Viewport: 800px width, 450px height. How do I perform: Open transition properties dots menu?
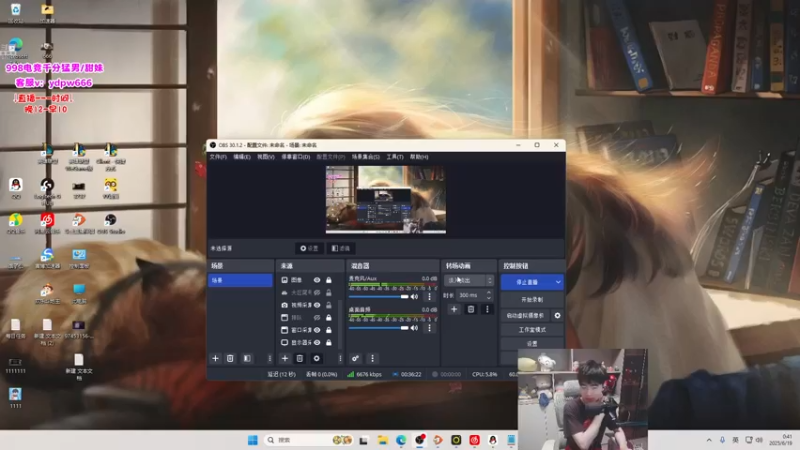point(487,309)
